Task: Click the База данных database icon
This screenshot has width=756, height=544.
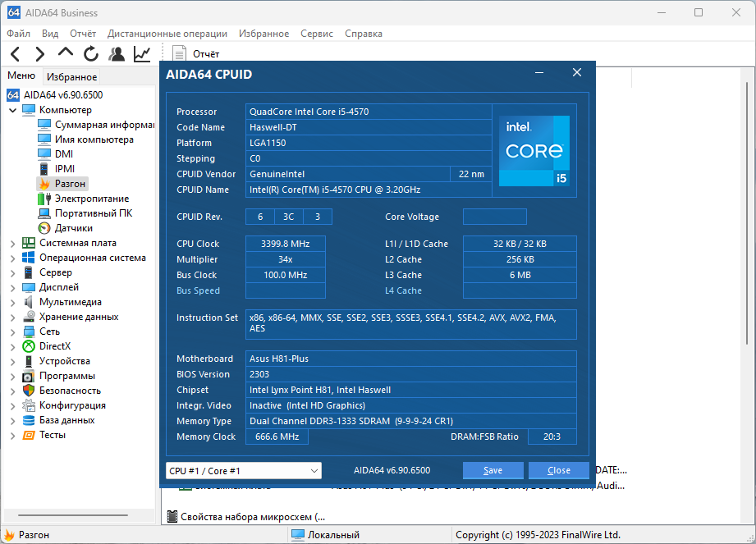Action: click(29, 420)
